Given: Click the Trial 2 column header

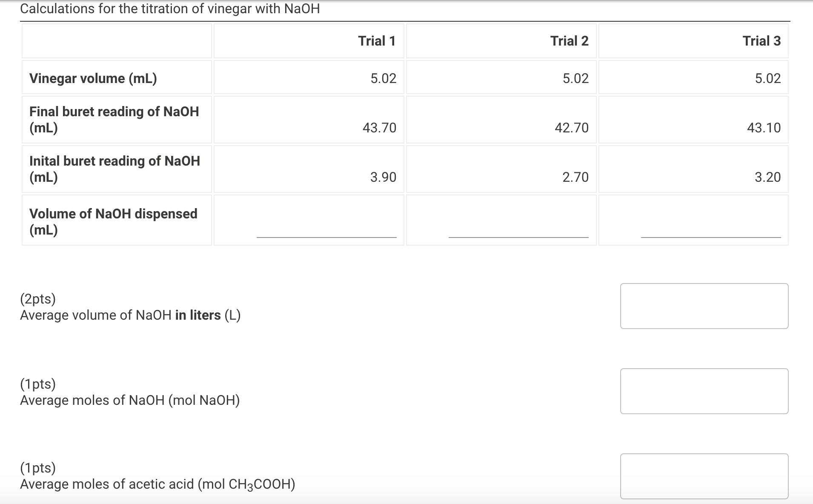Looking at the screenshot, I should [x=569, y=40].
